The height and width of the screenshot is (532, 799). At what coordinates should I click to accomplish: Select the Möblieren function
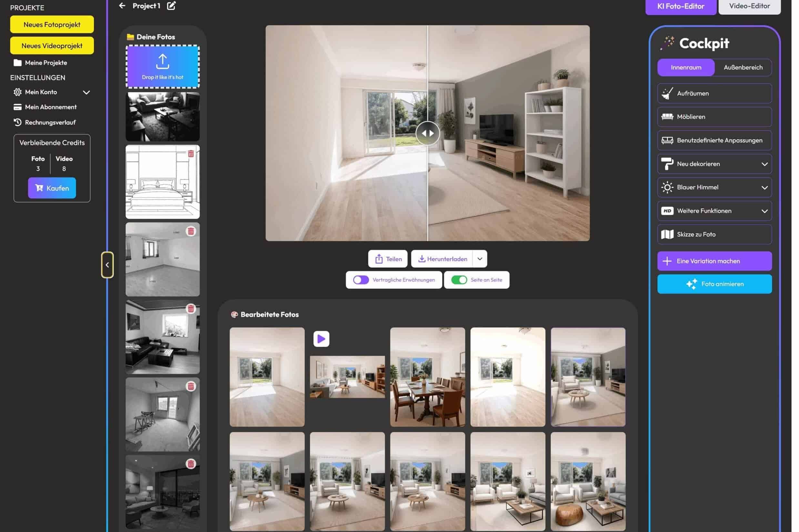[x=714, y=117]
